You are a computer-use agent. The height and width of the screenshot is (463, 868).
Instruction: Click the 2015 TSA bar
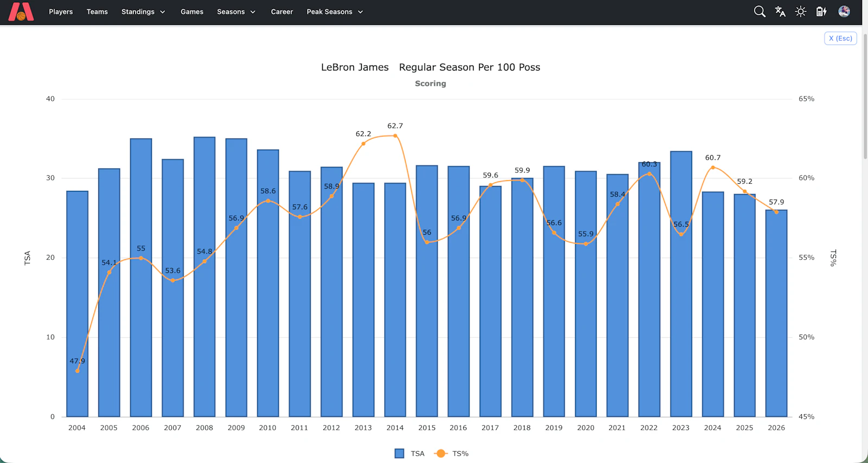(x=427, y=291)
